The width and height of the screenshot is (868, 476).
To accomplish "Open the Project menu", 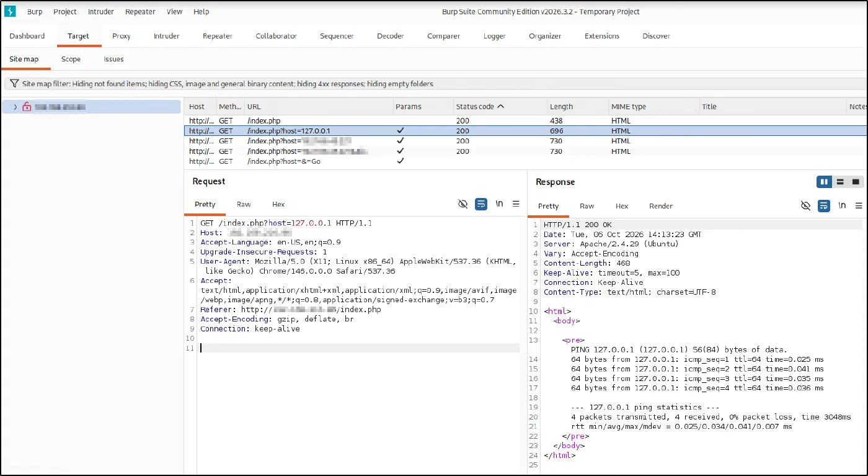I will (x=65, y=11).
